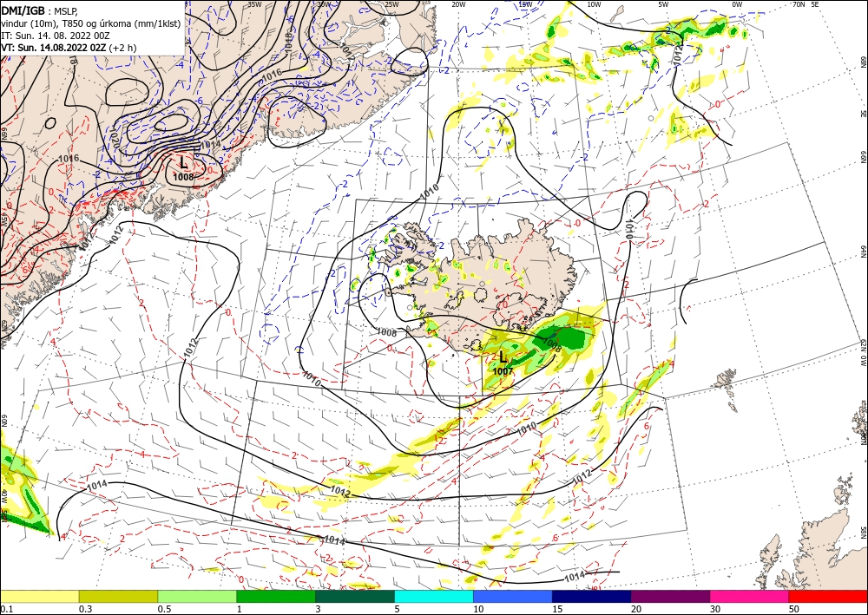Click the "20W" longitude label

458,3
